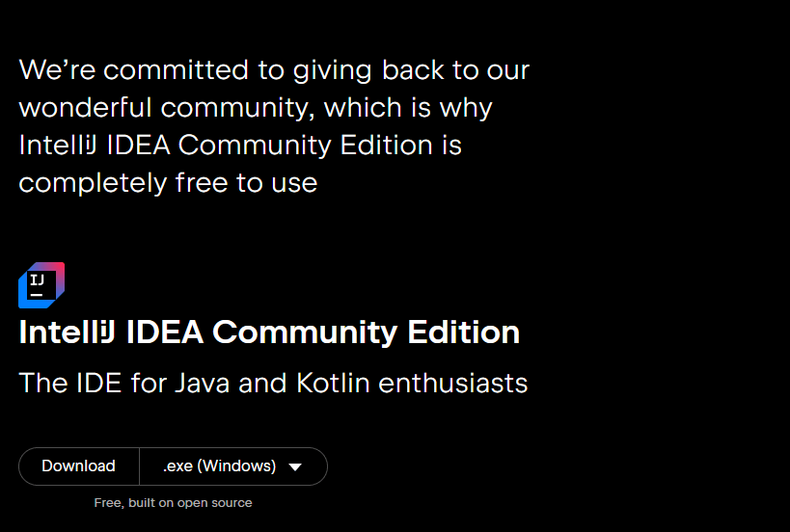Viewport: 790px width, 532px height.
Task: Click the "The IDE for Java and Kotlin enthusiasts" subtitle
Action: pyautogui.click(x=273, y=384)
